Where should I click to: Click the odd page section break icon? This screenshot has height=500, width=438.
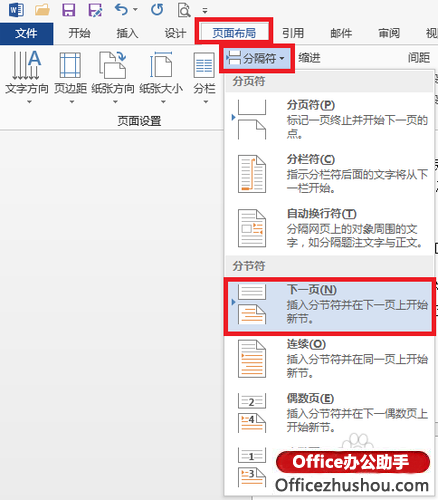click(x=252, y=467)
